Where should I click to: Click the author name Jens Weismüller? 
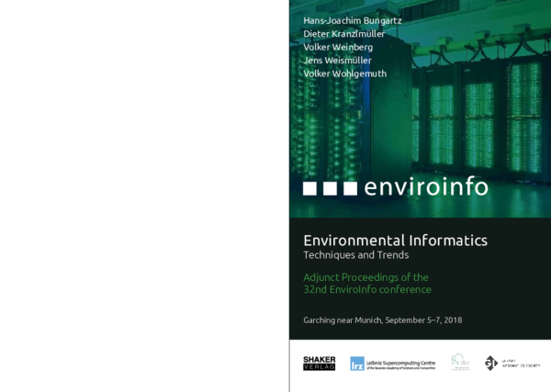[x=337, y=61]
